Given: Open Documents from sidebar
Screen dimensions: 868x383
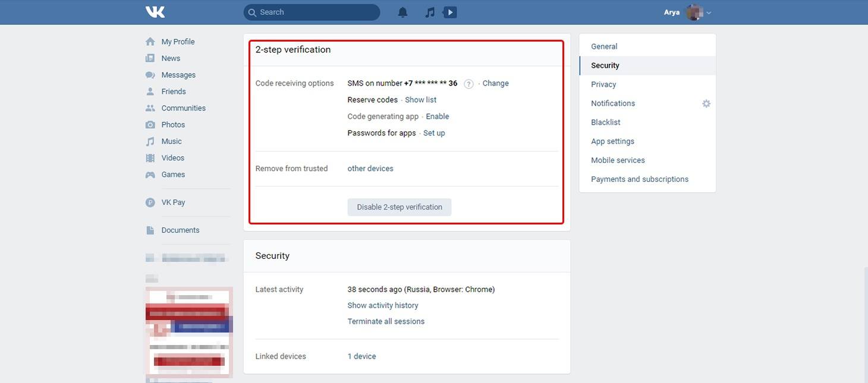Looking at the screenshot, I should pyautogui.click(x=180, y=230).
